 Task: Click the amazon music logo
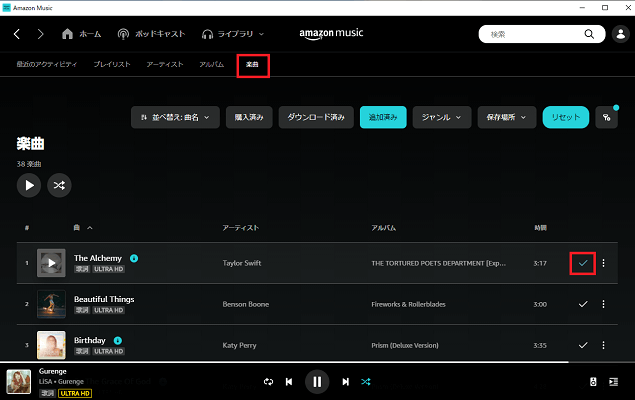point(331,34)
